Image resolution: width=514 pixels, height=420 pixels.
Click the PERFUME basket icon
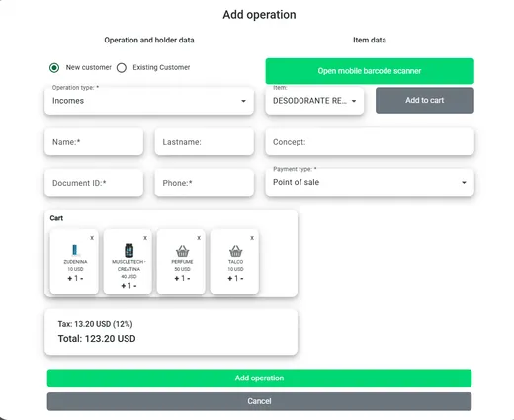182,251
